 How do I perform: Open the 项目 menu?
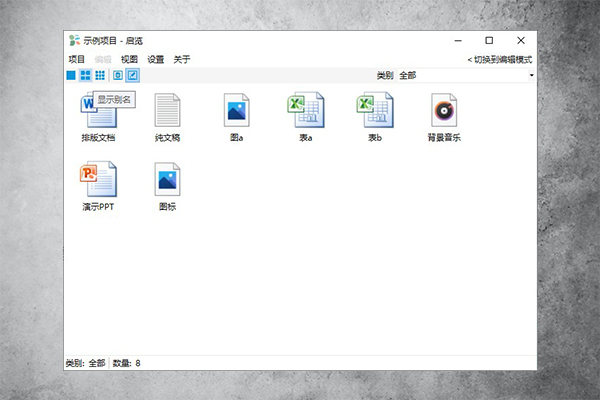[x=77, y=59]
